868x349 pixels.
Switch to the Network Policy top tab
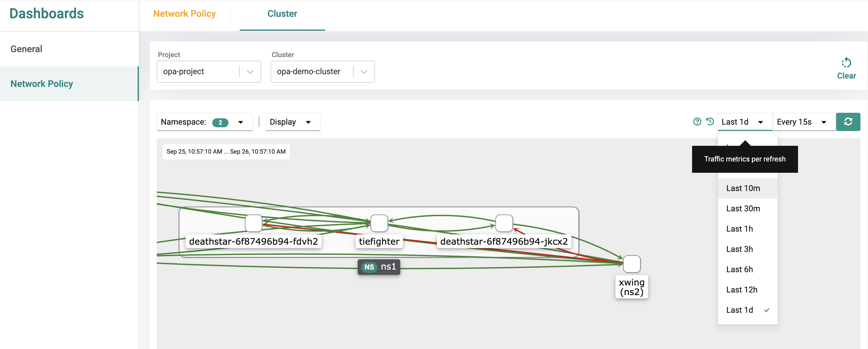[184, 14]
